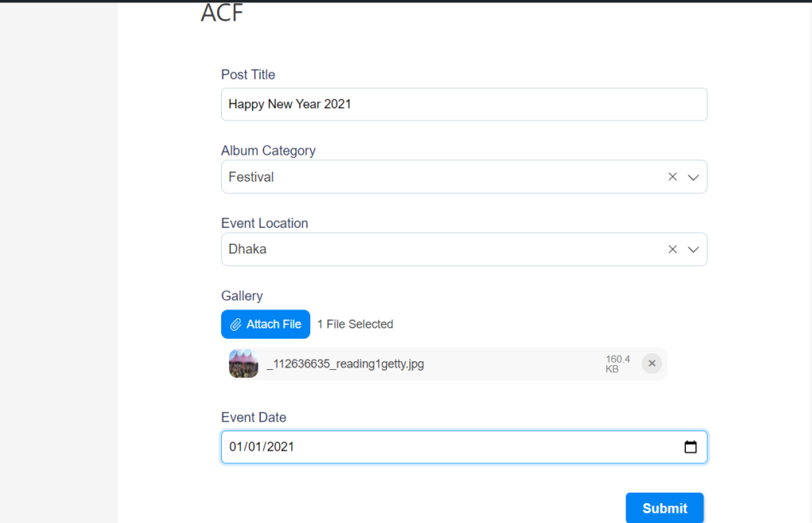Remove the attached reading1getty.jpg file

tap(652, 363)
